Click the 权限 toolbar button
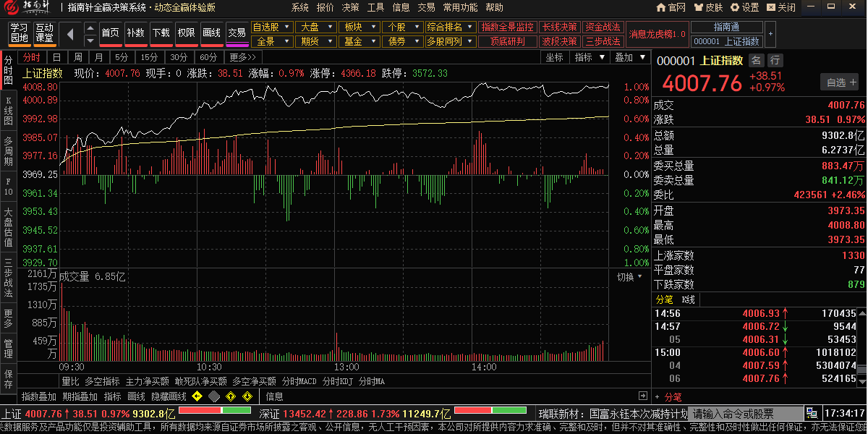This screenshot has height=434, width=868. pyautogui.click(x=186, y=33)
